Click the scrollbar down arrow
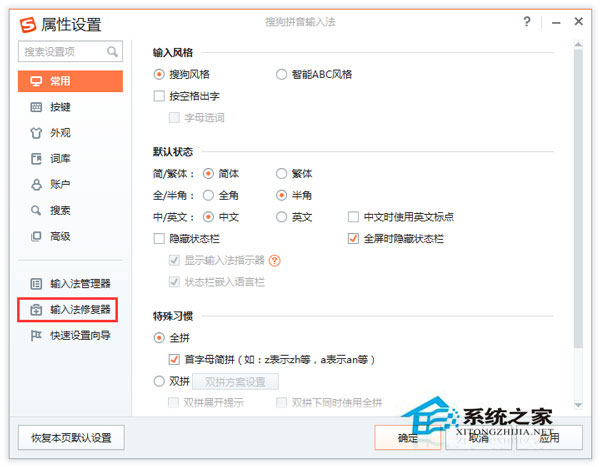Screen dimensions: 600x467 [578, 405]
